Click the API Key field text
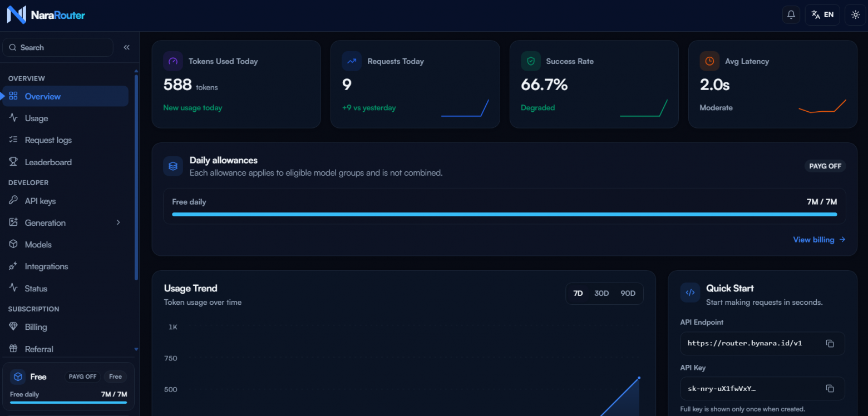 pos(722,389)
